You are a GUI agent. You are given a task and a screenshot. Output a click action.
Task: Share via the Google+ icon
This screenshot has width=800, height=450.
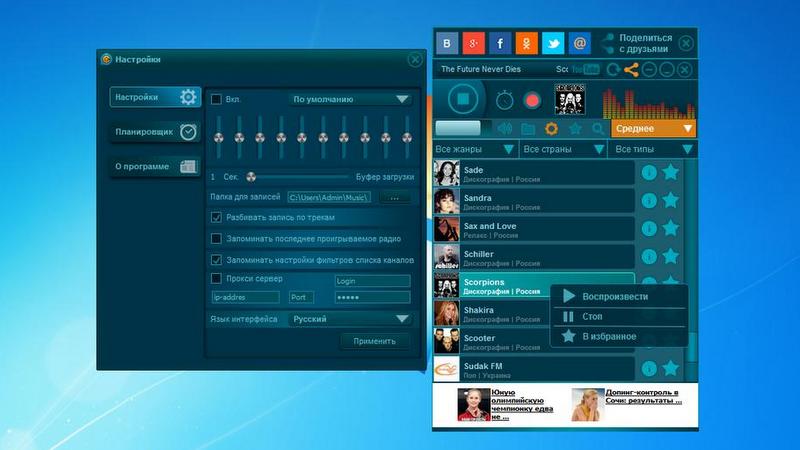[473, 43]
